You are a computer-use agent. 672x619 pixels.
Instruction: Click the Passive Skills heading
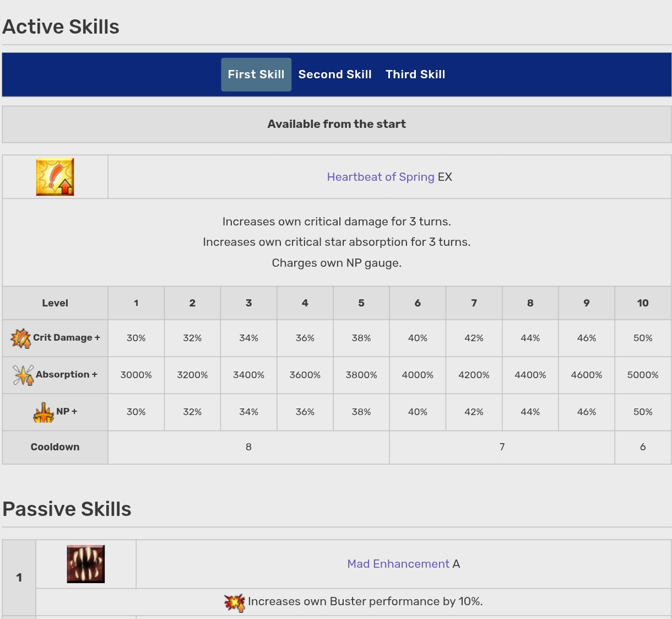coord(67,509)
